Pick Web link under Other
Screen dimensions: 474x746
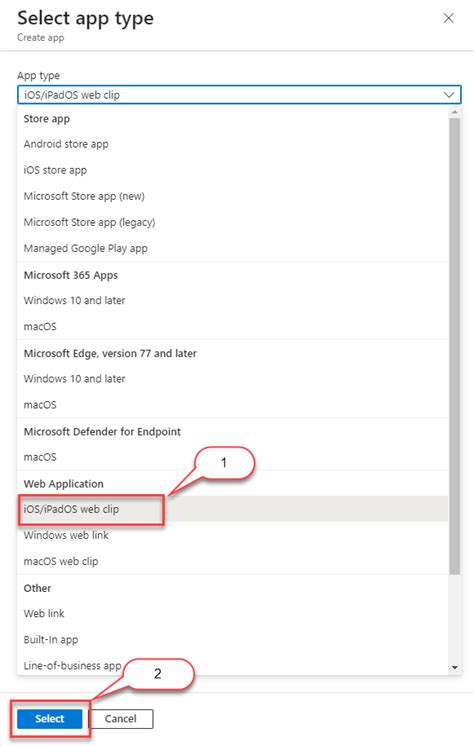tap(233, 613)
